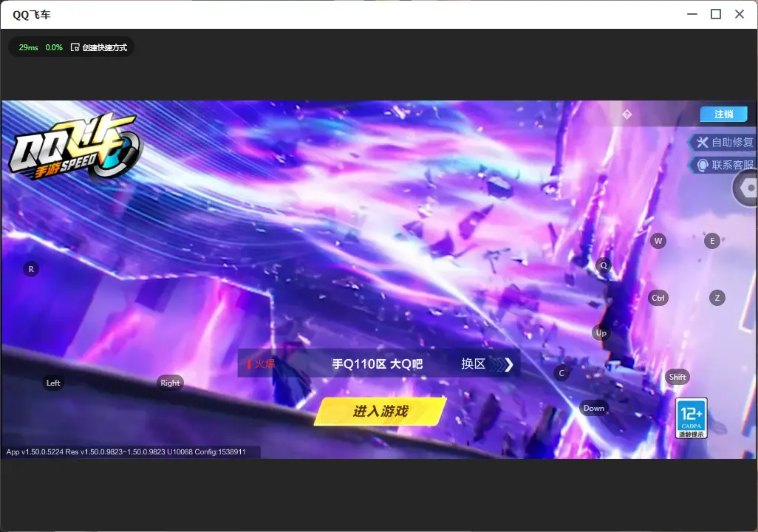Screen dimensions: 758x532
Task: Click the hexagon side panel handle
Action: 747,188
